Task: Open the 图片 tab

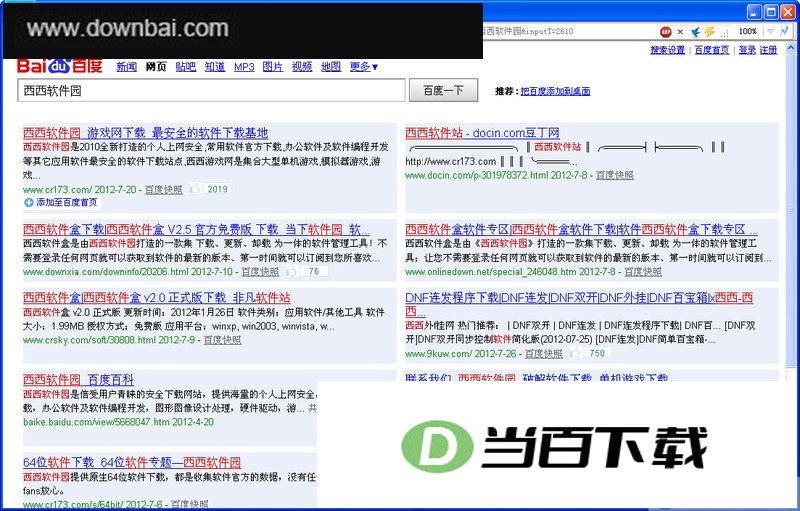Action: pos(273,66)
